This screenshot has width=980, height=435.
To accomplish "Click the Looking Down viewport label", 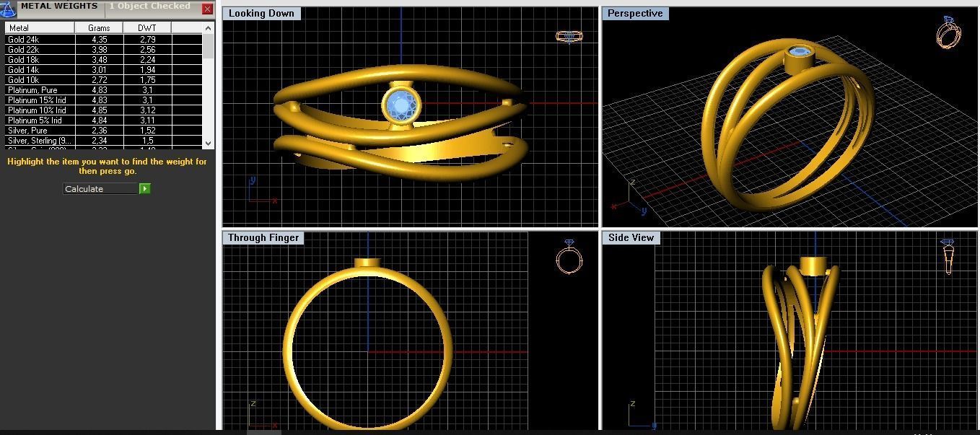I will tap(261, 14).
